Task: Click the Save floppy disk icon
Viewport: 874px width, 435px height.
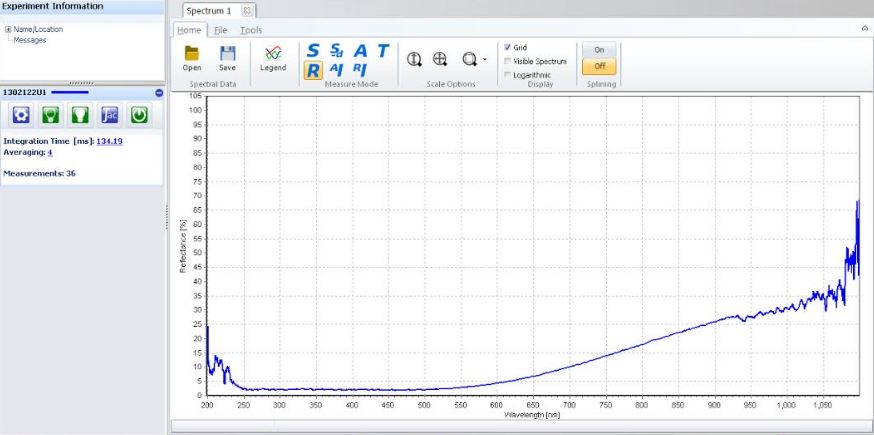Action: point(227,53)
